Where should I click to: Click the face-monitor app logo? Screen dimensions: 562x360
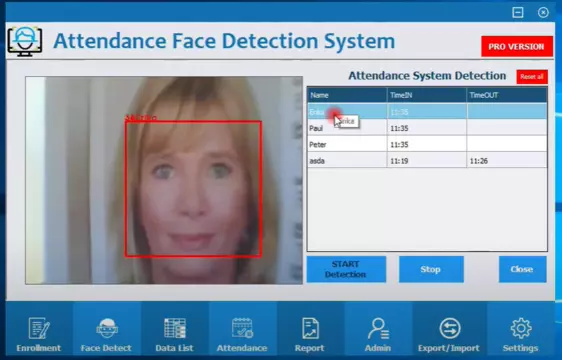point(25,41)
